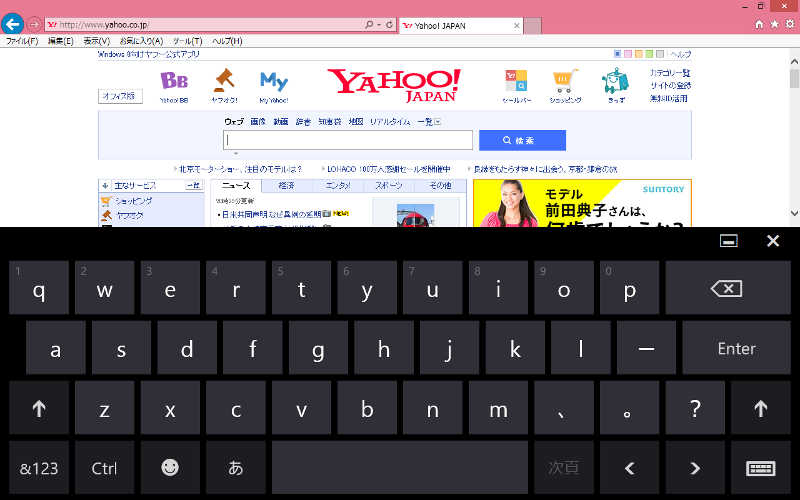
Task: Tap the q key
Action: (39, 288)
